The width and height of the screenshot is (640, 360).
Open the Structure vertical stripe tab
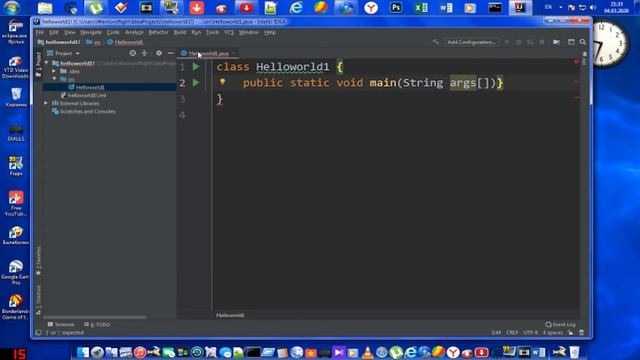point(38,300)
